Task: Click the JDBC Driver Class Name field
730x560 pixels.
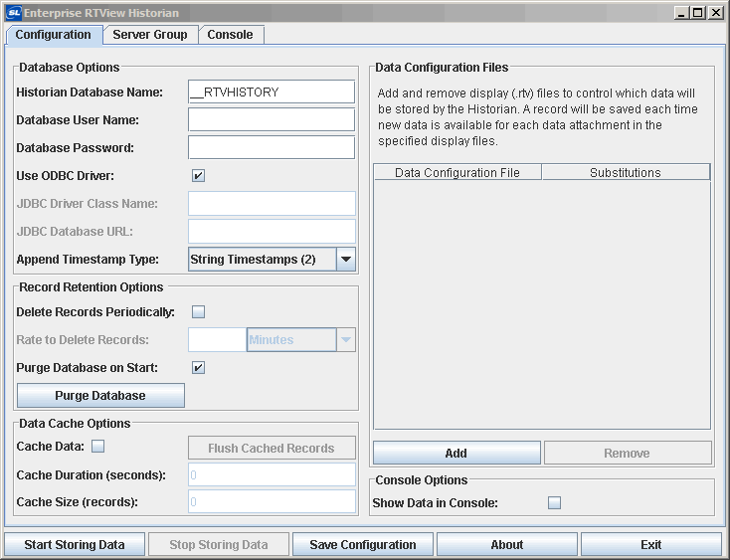Action: [272, 204]
